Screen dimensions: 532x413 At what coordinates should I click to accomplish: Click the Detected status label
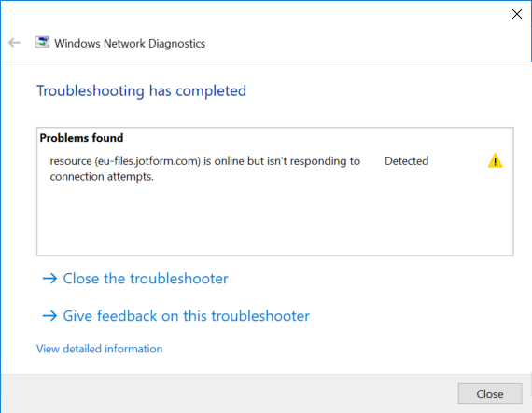point(406,161)
